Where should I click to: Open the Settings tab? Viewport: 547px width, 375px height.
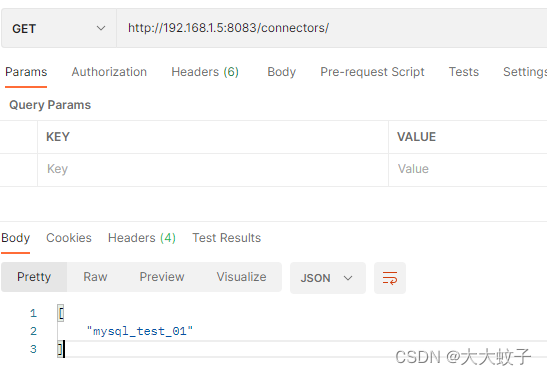pyautogui.click(x=525, y=72)
